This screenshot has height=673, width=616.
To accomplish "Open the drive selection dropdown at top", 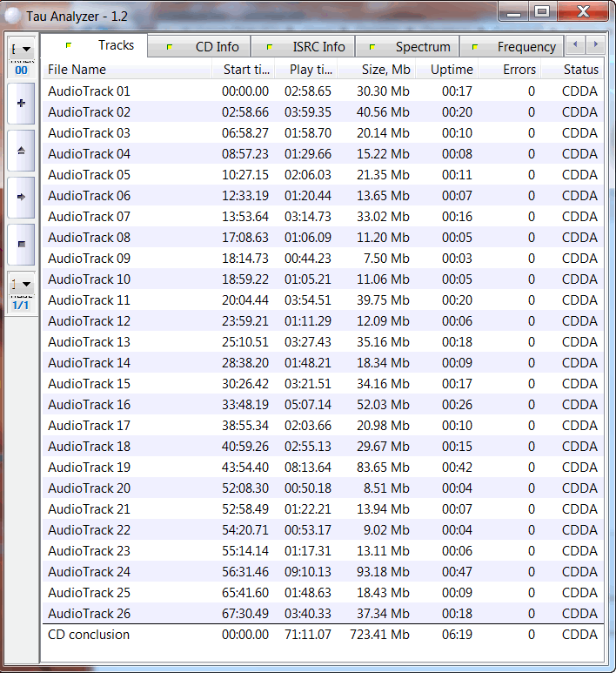I will click(x=21, y=50).
